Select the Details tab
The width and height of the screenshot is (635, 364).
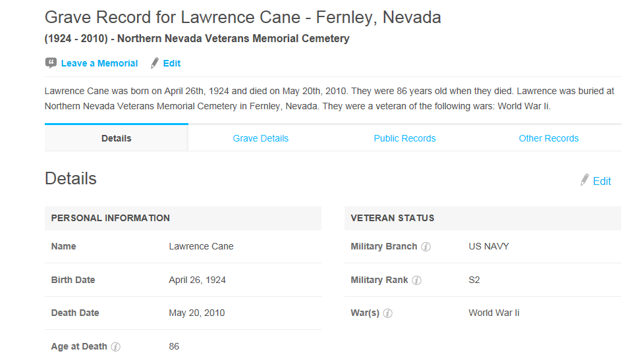[116, 138]
